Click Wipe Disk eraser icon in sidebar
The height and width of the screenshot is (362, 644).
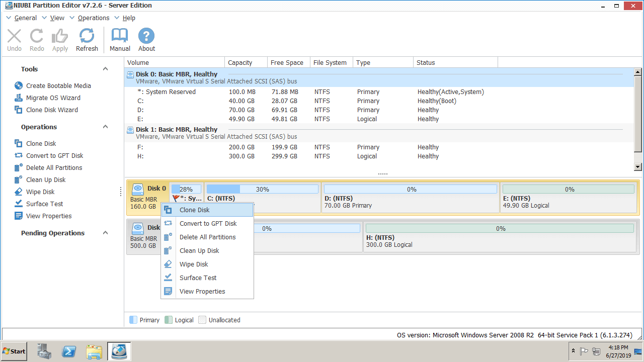[19, 192]
